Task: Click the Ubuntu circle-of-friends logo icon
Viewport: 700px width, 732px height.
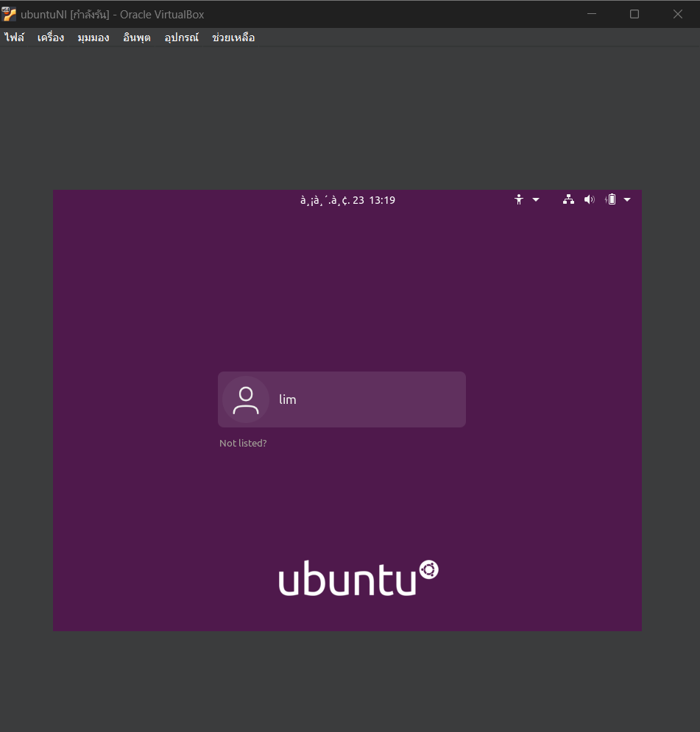Action: [x=428, y=570]
